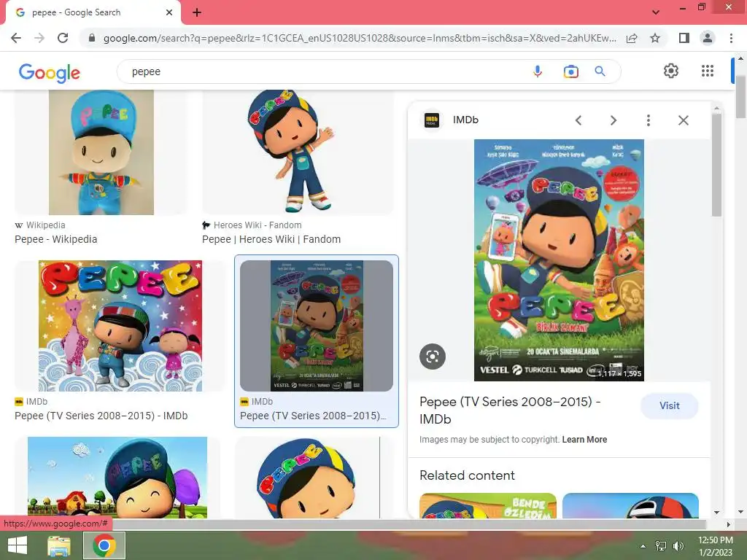Open Google quick settings gear
The image size is (747, 560).
point(671,71)
